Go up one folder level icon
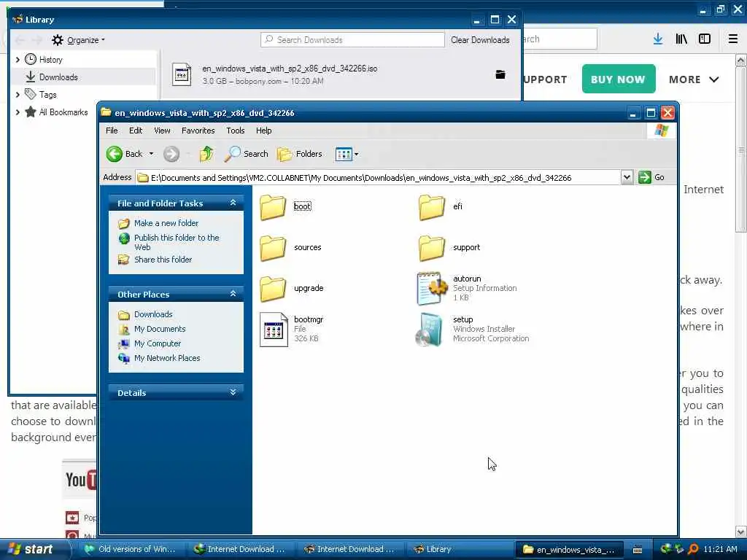This screenshot has width=747, height=560. pos(206,154)
